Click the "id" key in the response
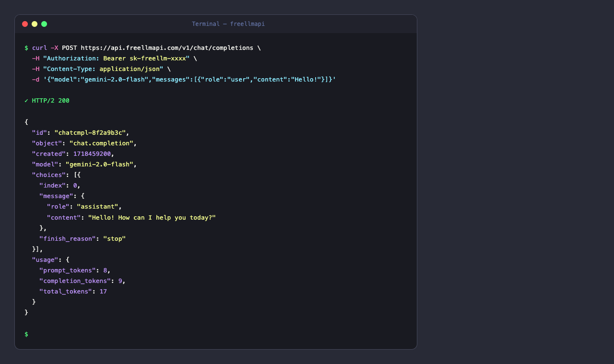 click(39, 133)
